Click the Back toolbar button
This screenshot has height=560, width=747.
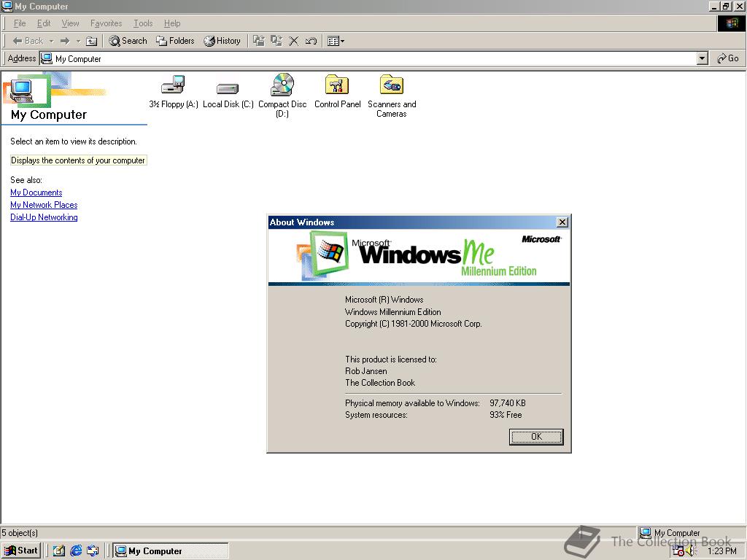[x=28, y=41]
